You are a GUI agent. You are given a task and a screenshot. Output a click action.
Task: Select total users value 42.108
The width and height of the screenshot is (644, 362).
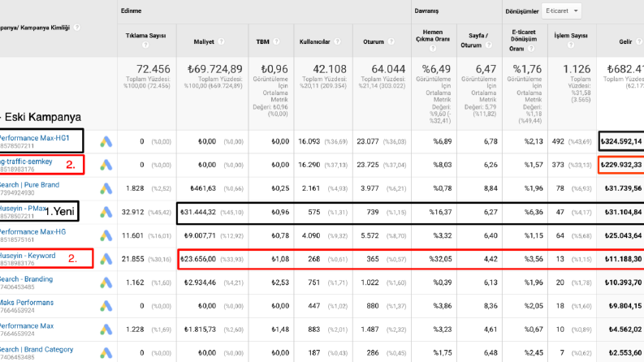point(330,69)
